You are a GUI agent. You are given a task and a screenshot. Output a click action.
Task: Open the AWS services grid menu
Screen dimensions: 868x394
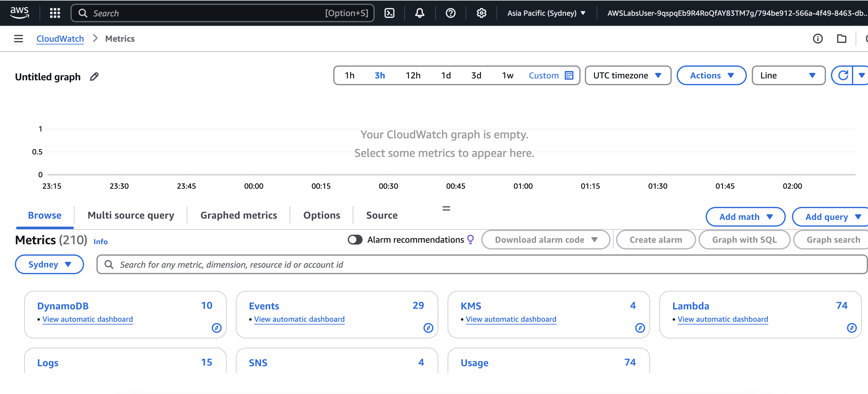click(x=55, y=13)
